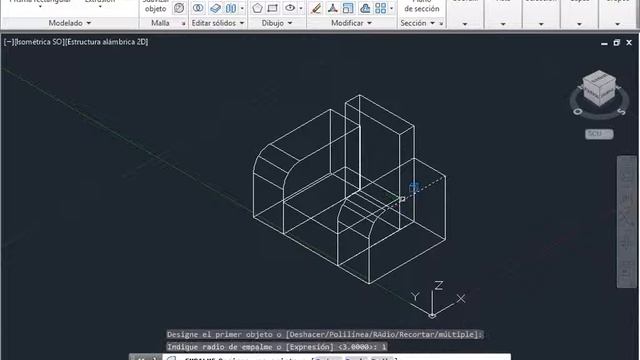The image size is (640, 360).
Task: Expand the Sección panel title dropdown
Action: pyautogui.click(x=417, y=23)
